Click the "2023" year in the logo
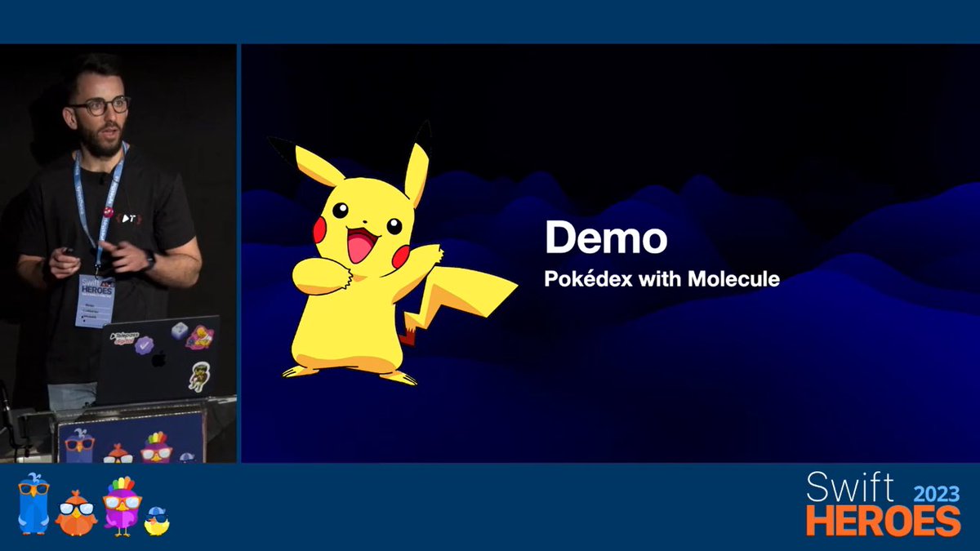The width and height of the screenshot is (980, 551). pos(936,493)
